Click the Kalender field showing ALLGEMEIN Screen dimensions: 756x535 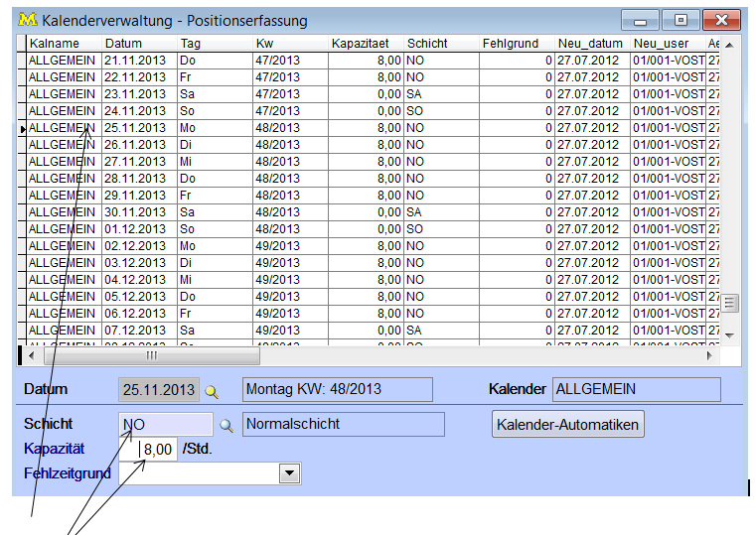point(636,390)
